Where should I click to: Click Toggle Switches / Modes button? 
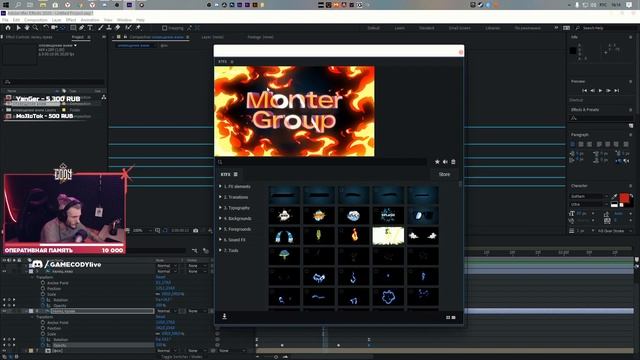point(182,357)
